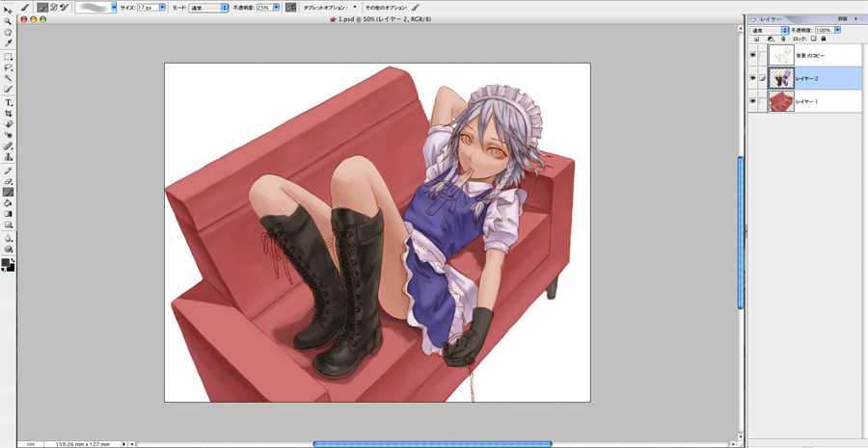Screen dimensions: 868x448
Task: Select the Paint Bucket tool
Action: point(8,203)
